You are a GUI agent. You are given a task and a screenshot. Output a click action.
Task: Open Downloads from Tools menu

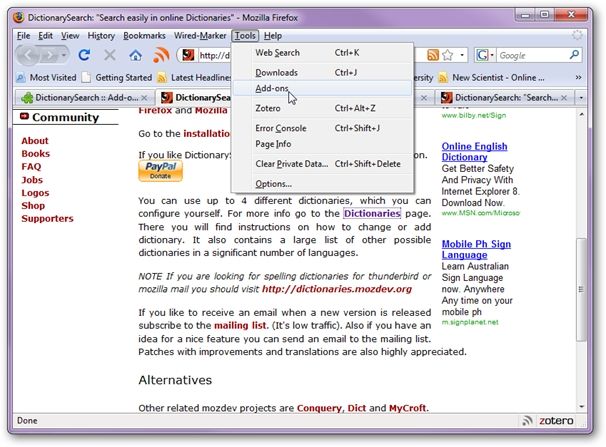point(322,73)
